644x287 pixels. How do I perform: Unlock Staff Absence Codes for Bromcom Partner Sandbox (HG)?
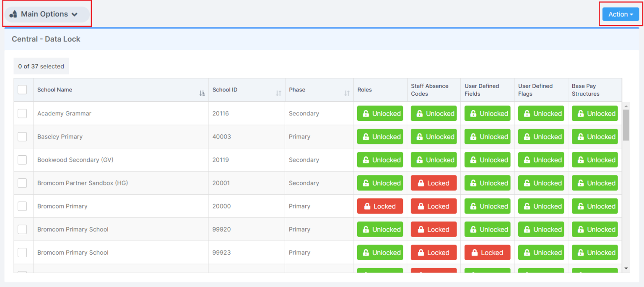(434, 183)
